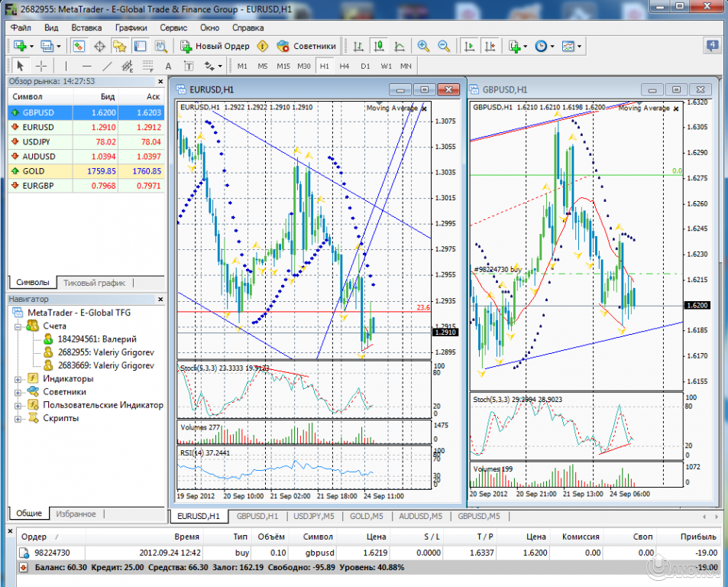
Task: Toggle the Market Watch panel visibility
Action: [x=78, y=47]
